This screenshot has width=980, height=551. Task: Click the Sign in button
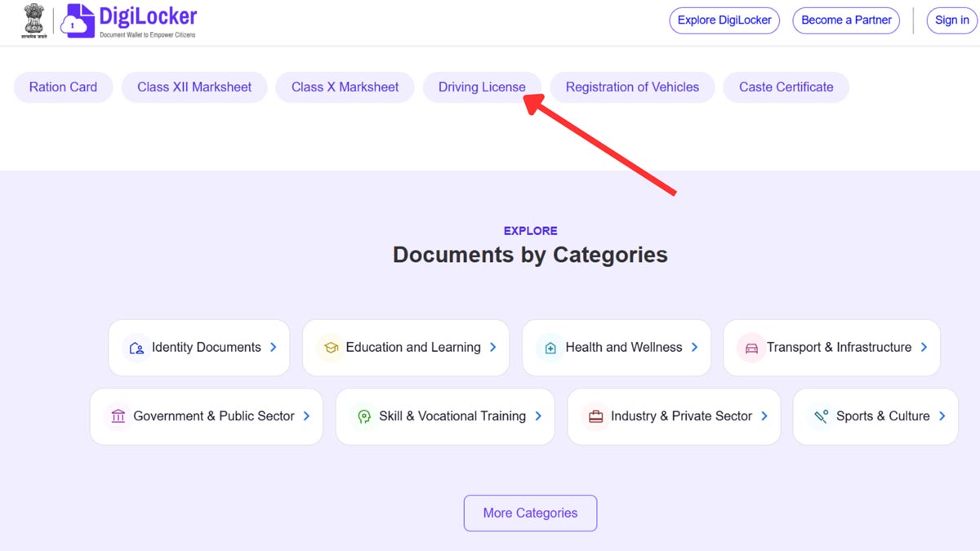[951, 20]
